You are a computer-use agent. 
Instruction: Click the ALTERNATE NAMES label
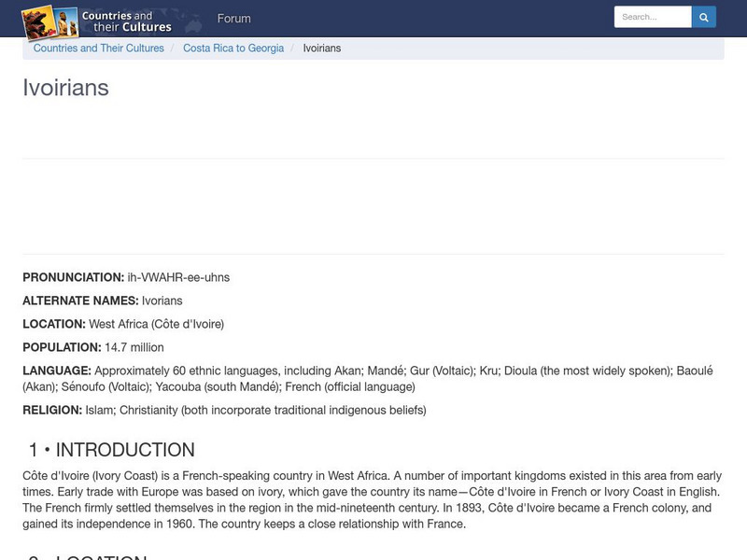coord(80,301)
